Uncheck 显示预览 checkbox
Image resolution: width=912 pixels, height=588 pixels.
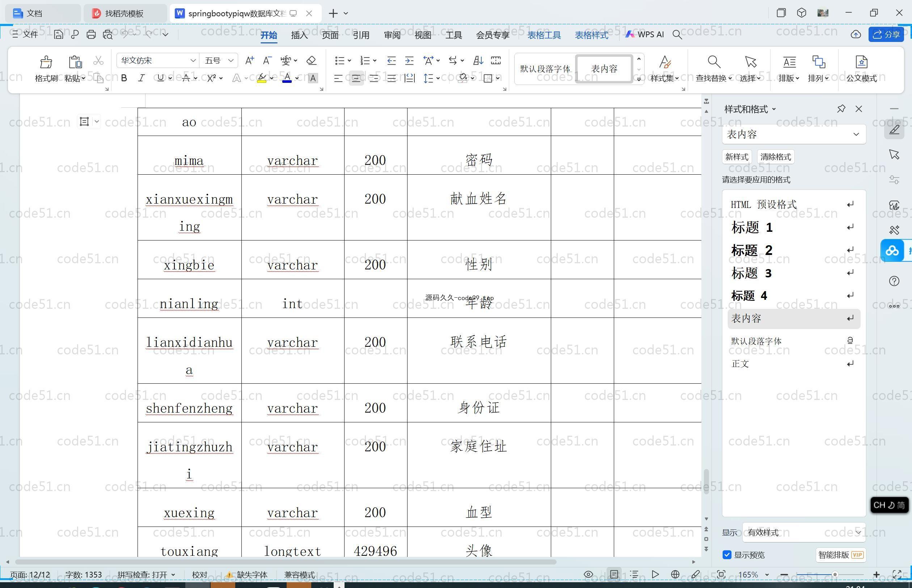pos(727,555)
